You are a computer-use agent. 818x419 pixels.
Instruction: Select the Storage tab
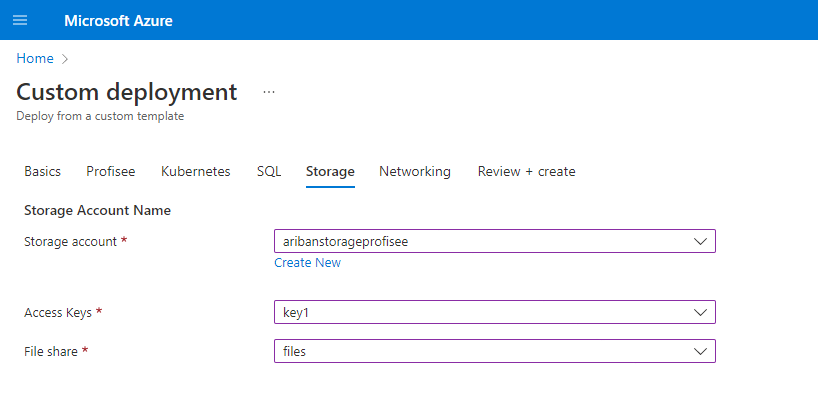330,171
